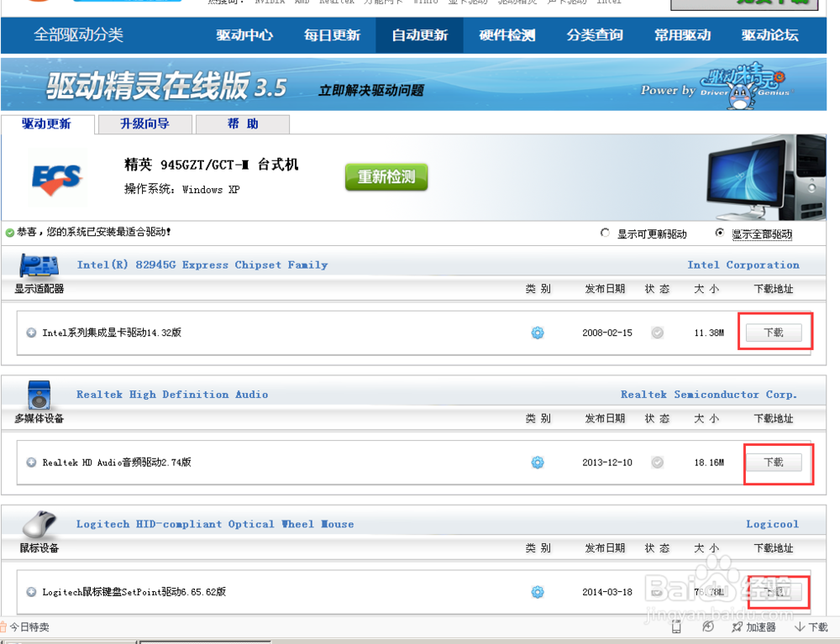Click the graphics card display adapter icon
840x644 pixels.
39,265
